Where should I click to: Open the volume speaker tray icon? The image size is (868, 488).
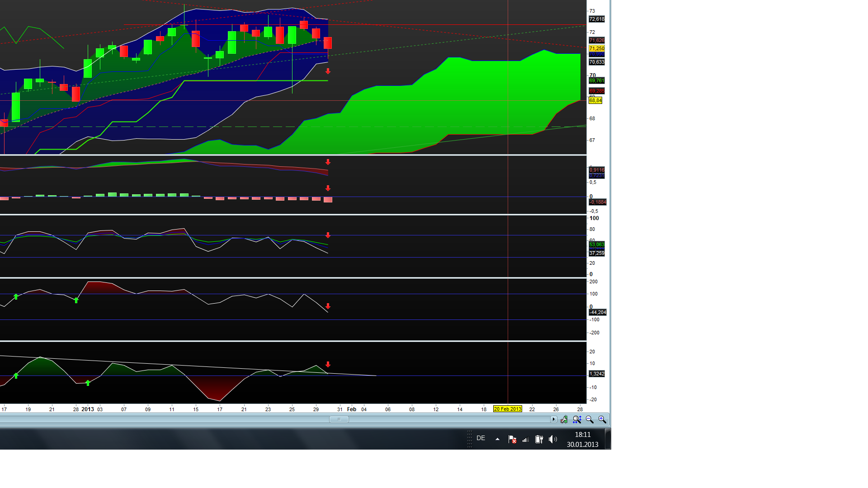(x=552, y=439)
